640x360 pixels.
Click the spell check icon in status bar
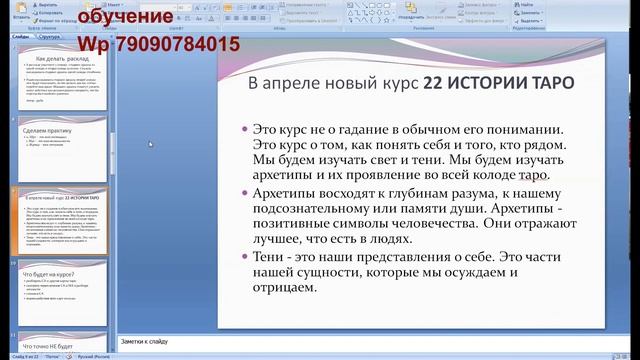coord(69,357)
